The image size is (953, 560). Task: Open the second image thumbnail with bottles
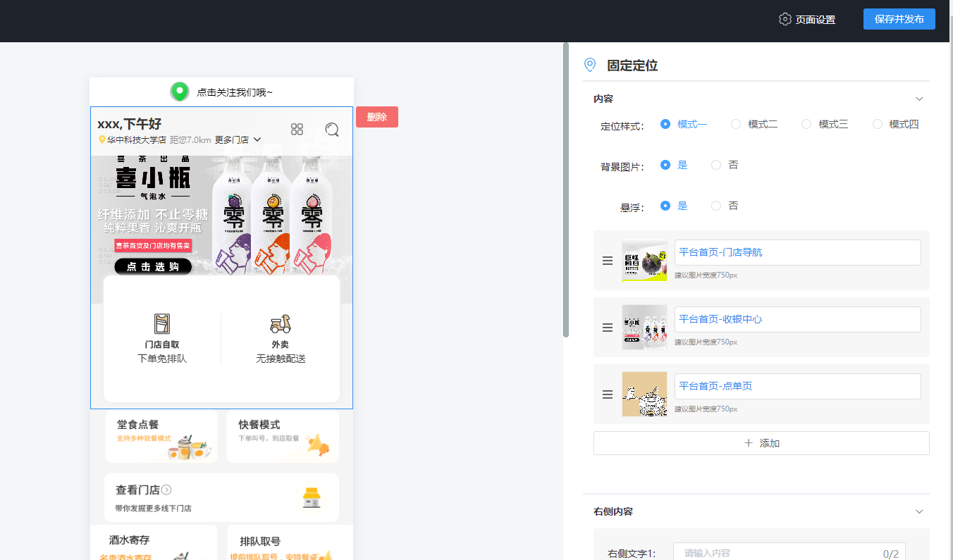point(644,328)
